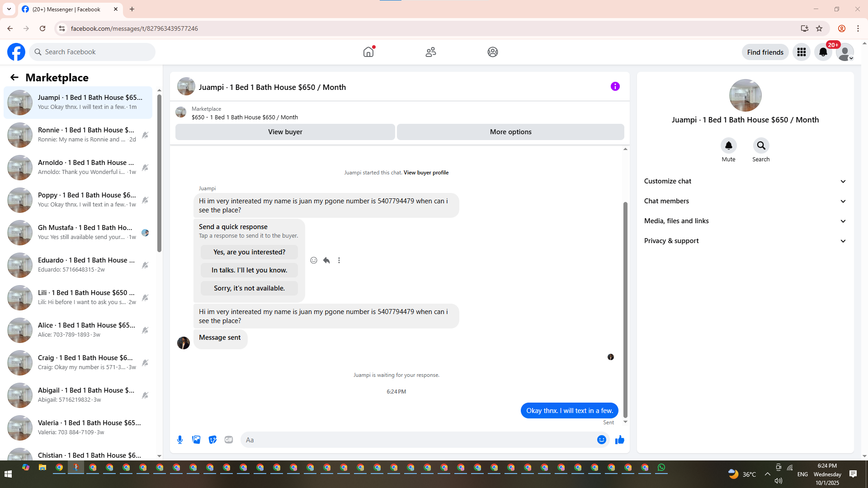Image resolution: width=868 pixels, height=488 pixels.
Task: Open Windows notification center
Action: coord(853,474)
